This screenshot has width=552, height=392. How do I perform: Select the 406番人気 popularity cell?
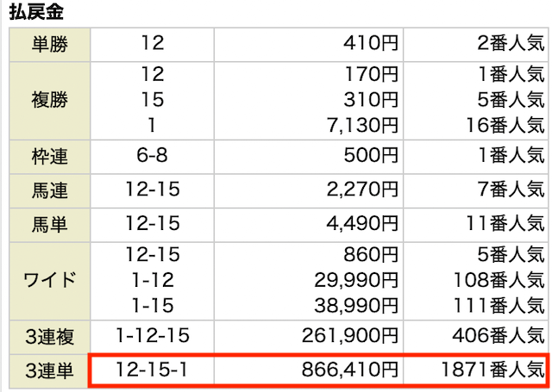coord(476,337)
